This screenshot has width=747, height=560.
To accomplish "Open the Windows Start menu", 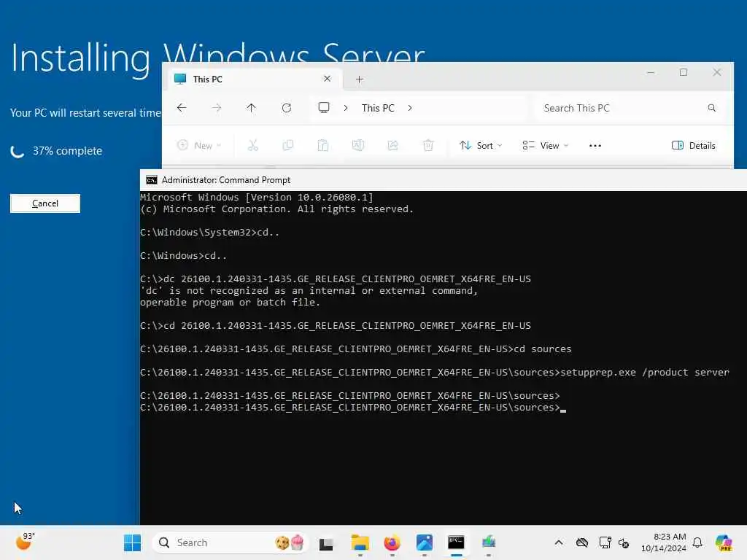I will (133, 542).
